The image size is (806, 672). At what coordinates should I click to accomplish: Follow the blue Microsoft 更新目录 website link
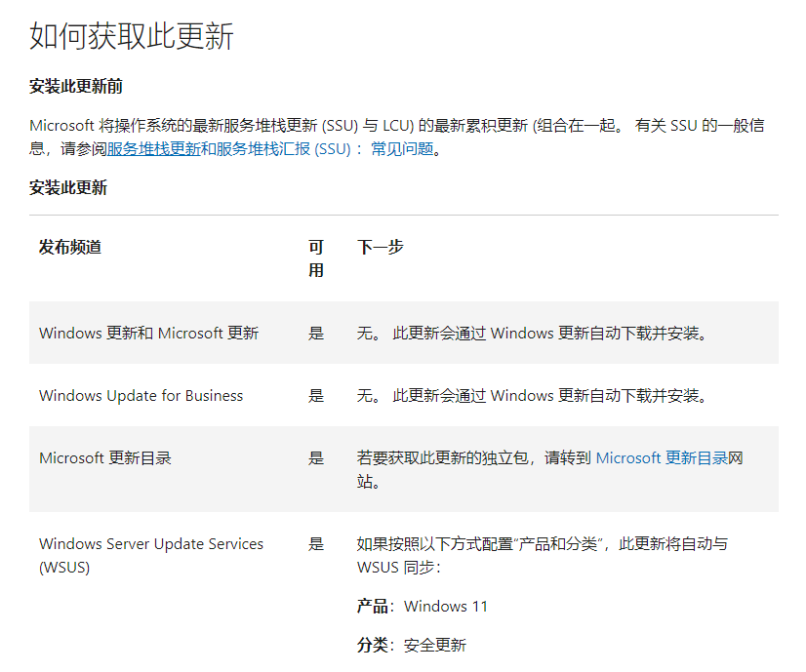pyautogui.click(x=662, y=457)
